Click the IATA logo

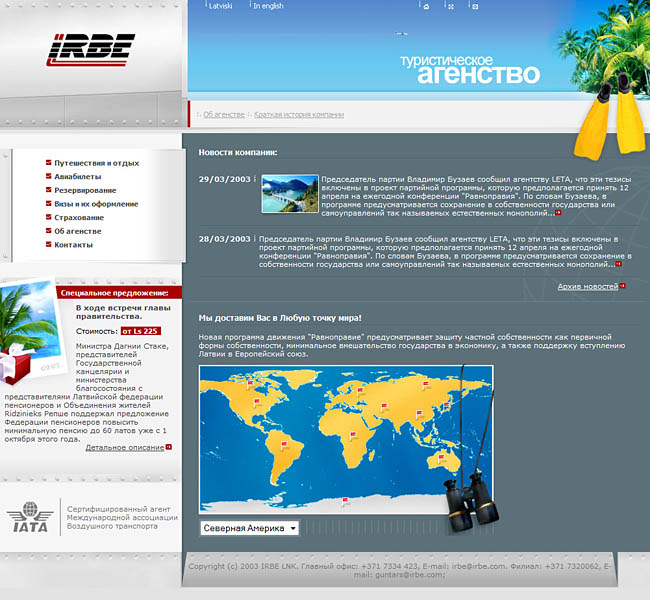point(34,517)
